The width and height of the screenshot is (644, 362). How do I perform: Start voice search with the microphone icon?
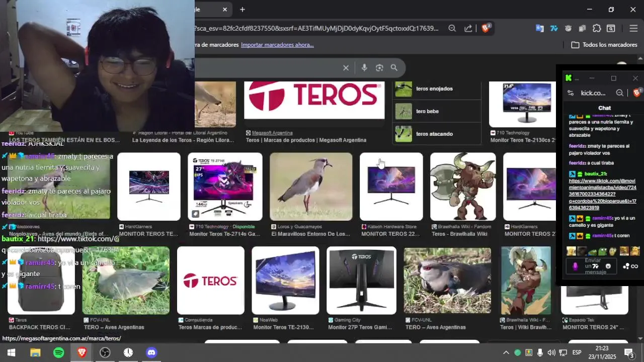364,68
